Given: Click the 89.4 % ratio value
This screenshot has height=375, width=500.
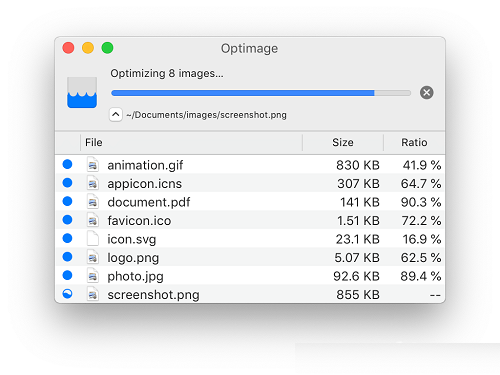Looking at the screenshot, I should 421,276.
